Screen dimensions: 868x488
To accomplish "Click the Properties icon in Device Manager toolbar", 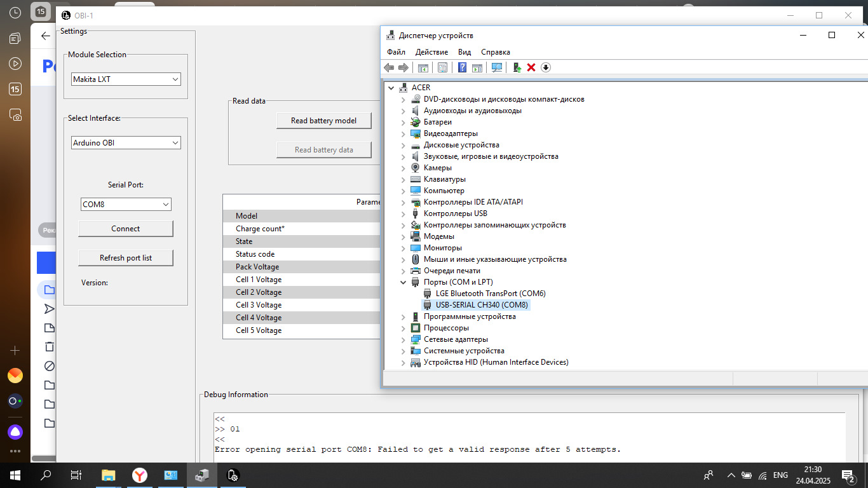I will tap(442, 67).
